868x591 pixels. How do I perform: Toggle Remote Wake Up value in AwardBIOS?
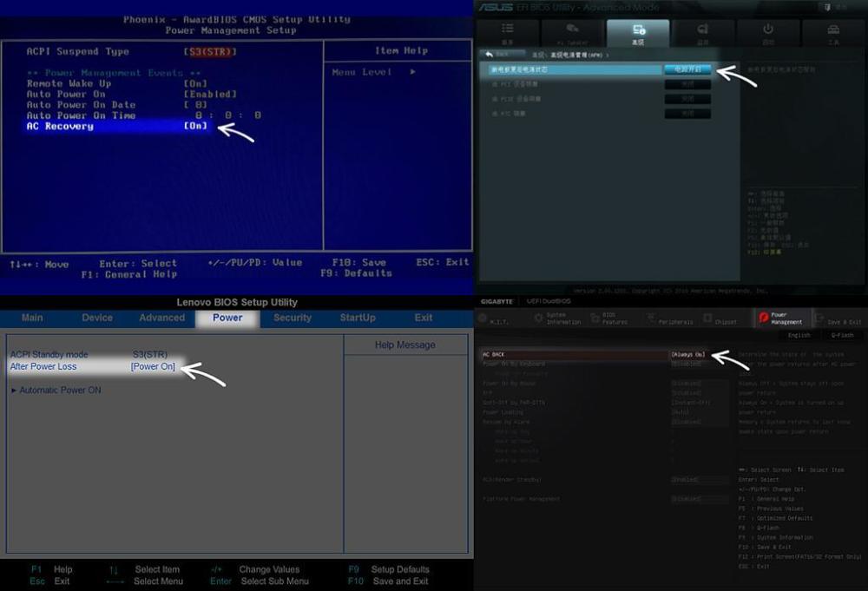[x=195, y=83]
